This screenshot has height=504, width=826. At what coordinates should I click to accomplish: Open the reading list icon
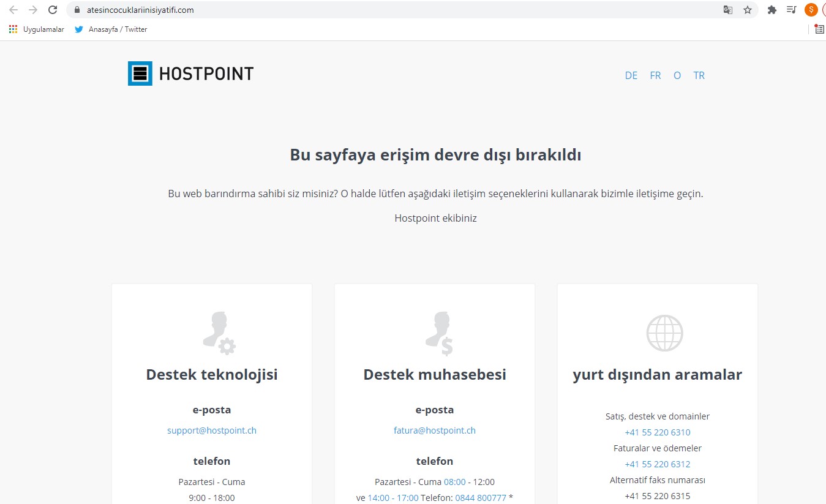tap(819, 29)
